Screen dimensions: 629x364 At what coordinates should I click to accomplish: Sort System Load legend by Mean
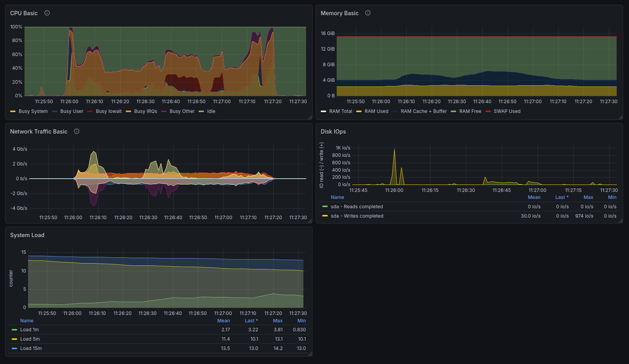[223, 321]
